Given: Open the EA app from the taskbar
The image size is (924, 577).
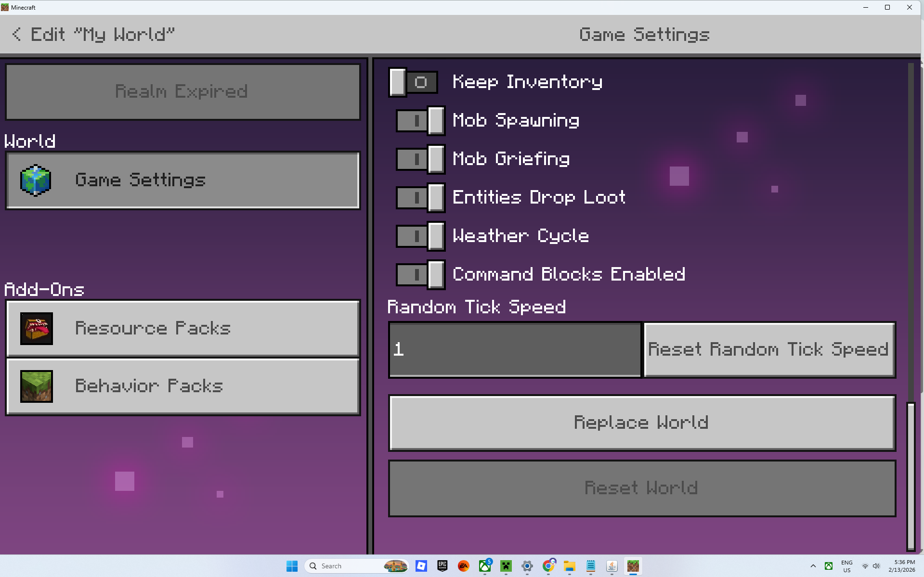Looking at the screenshot, I should pyautogui.click(x=464, y=566).
